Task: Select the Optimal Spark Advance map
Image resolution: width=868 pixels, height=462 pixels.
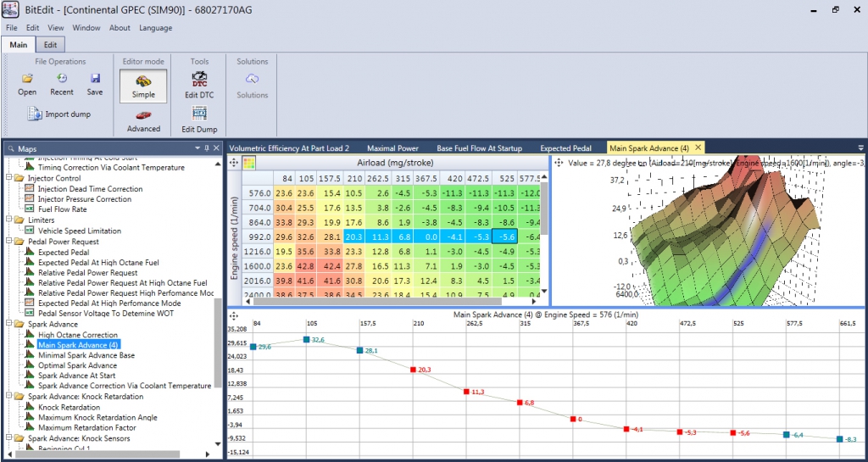Action: pos(77,365)
